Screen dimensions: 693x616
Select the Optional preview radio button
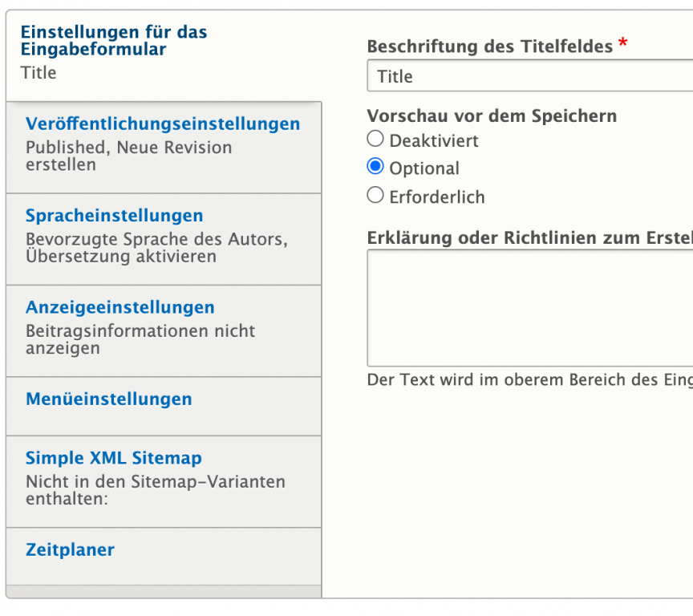375,167
